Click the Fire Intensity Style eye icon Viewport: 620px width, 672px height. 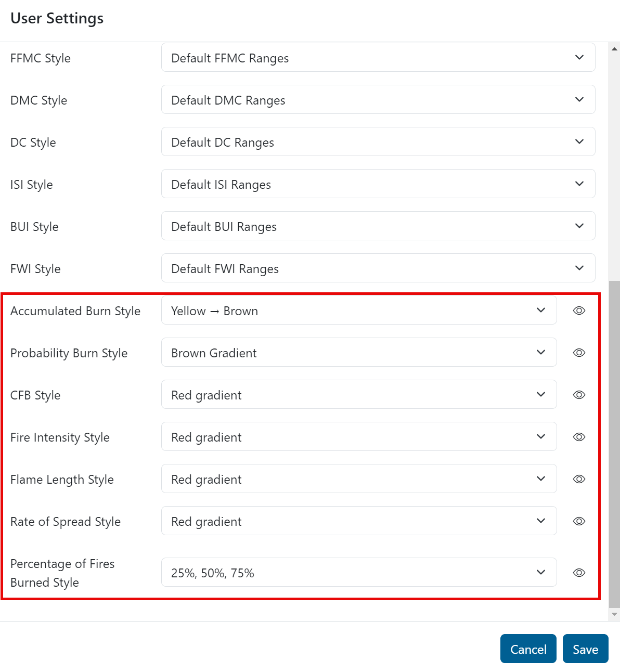(x=579, y=437)
